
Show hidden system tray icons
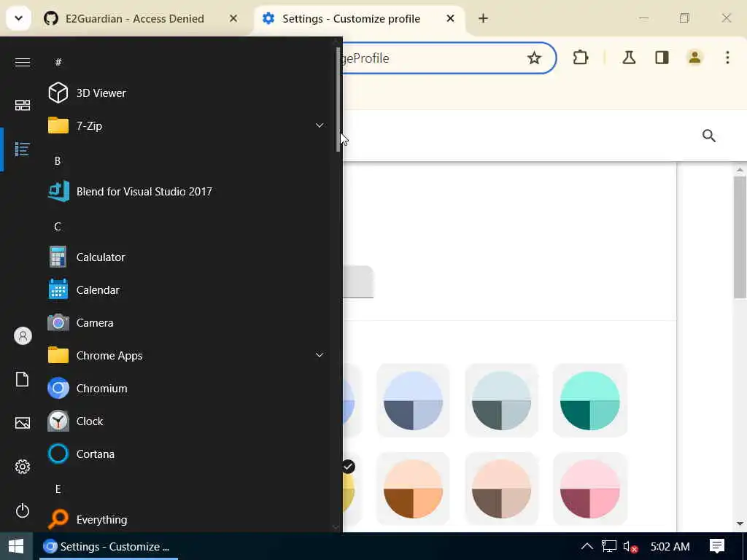(587, 546)
